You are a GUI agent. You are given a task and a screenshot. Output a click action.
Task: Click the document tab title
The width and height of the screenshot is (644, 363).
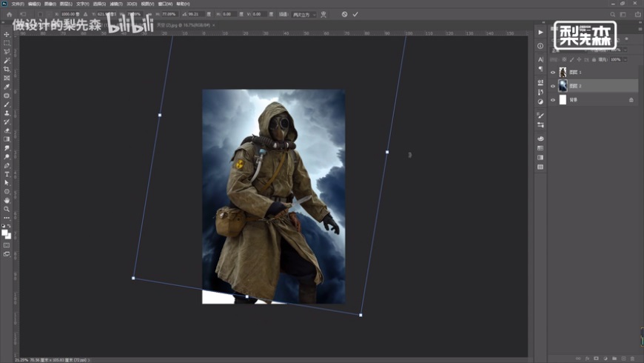(183, 25)
